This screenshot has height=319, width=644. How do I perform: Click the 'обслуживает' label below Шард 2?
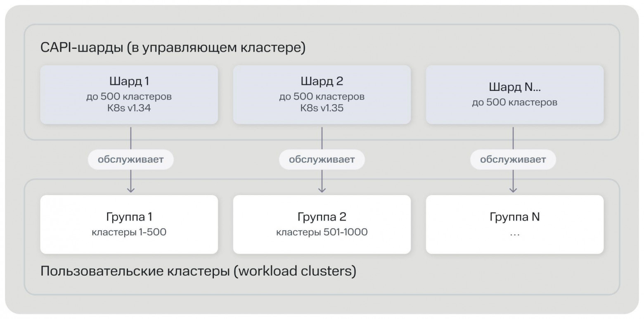coord(322,159)
